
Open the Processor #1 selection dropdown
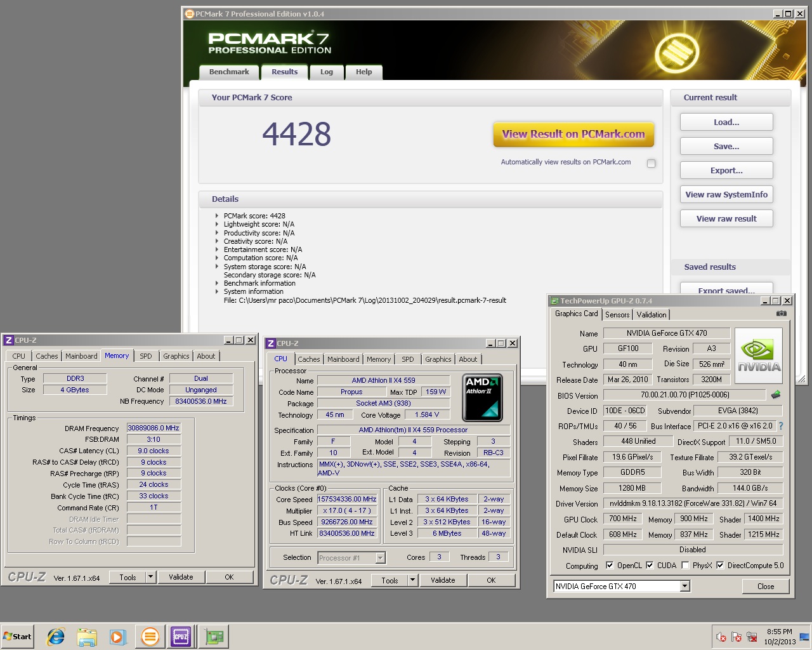[x=381, y=558]
